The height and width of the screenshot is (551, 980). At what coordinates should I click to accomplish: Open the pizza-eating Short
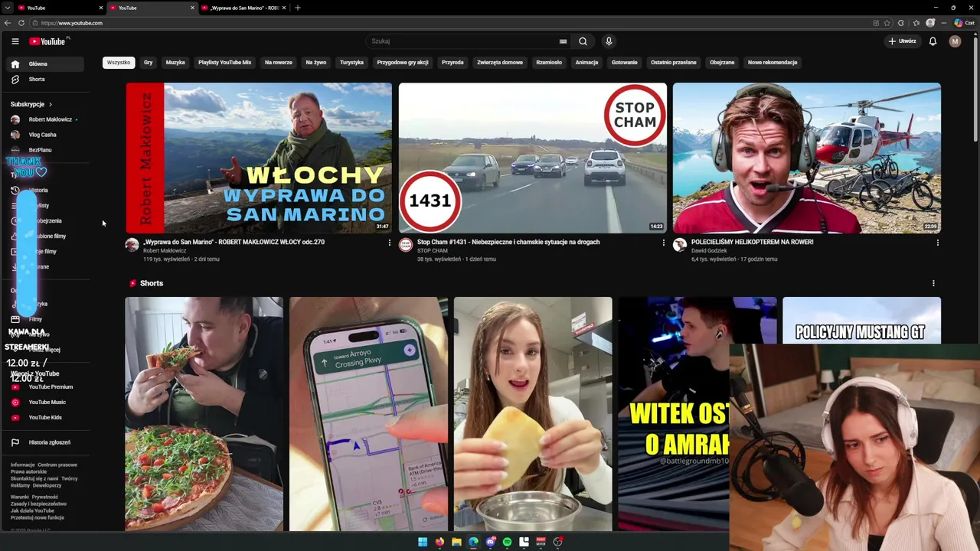click(204, 414)
